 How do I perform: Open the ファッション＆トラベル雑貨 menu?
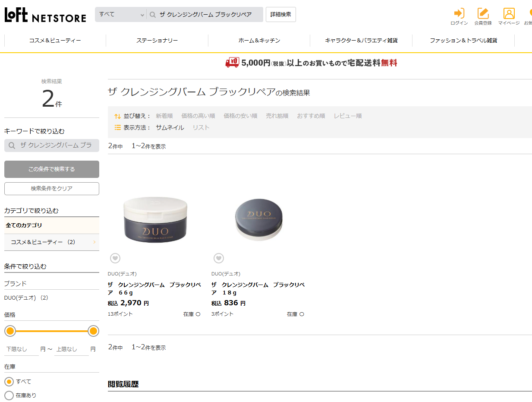[463, 40]
